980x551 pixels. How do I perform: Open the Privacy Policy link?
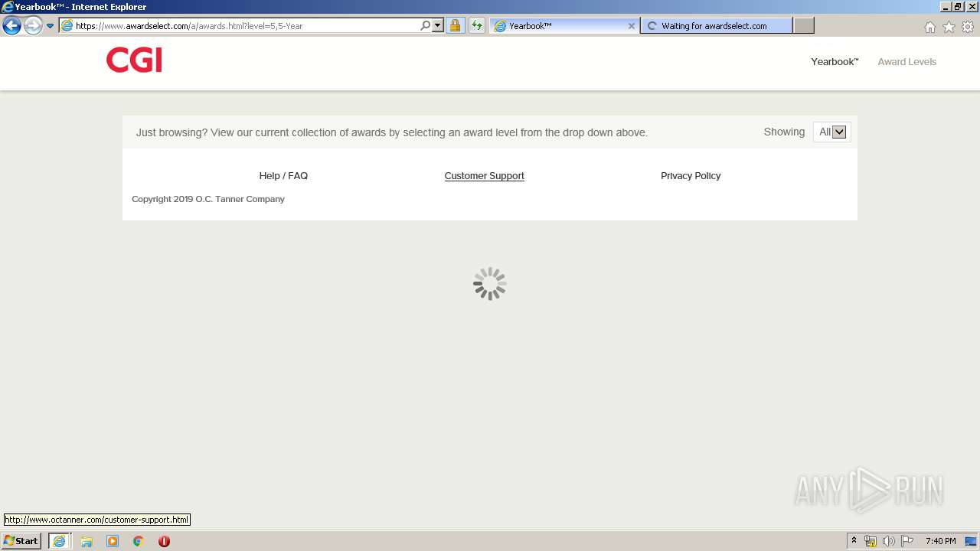(x=691, y=176)
